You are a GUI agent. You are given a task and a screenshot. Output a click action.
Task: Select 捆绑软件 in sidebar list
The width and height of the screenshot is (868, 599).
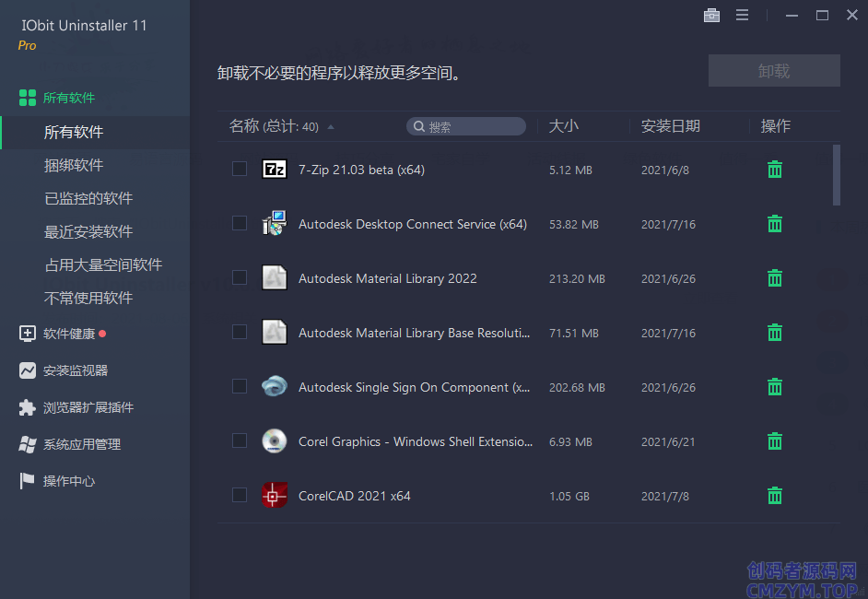tap(74, 165)
